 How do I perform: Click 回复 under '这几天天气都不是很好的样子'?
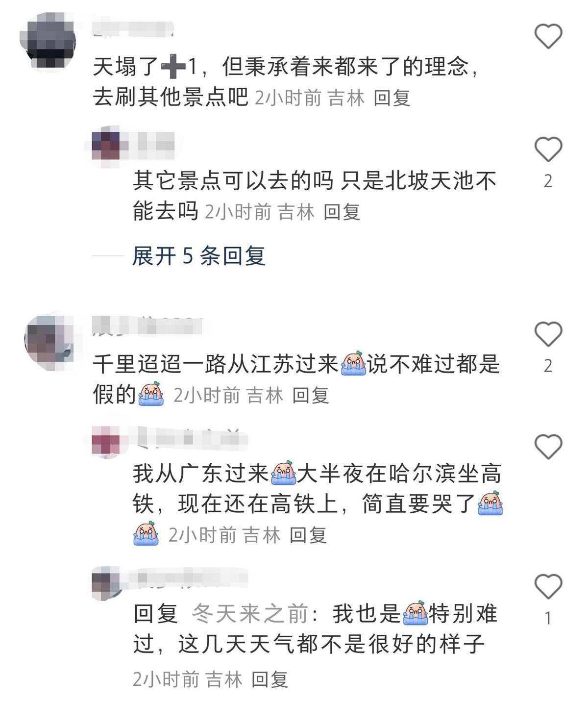tap(269, 679)
